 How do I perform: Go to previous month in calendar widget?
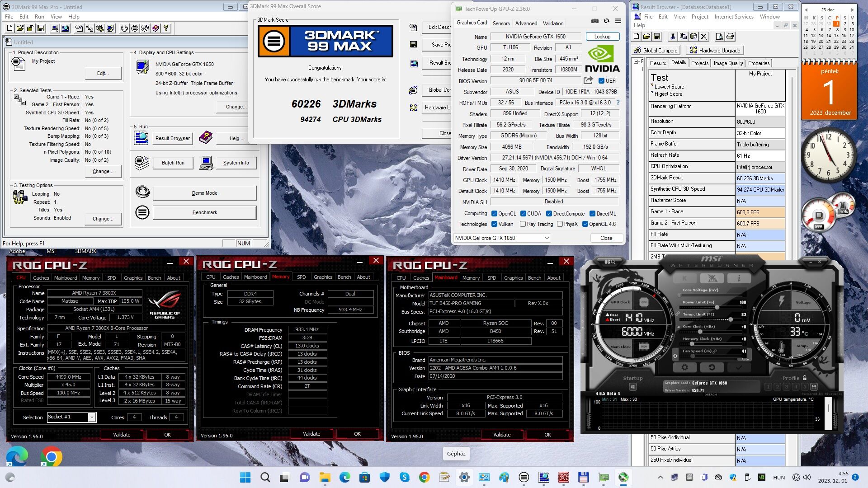tap(806, 9)
